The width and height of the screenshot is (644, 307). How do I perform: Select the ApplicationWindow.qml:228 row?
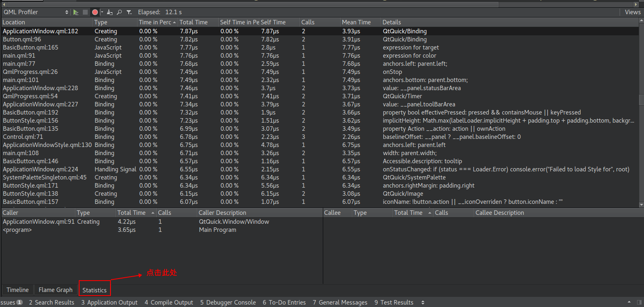[320, 88]
